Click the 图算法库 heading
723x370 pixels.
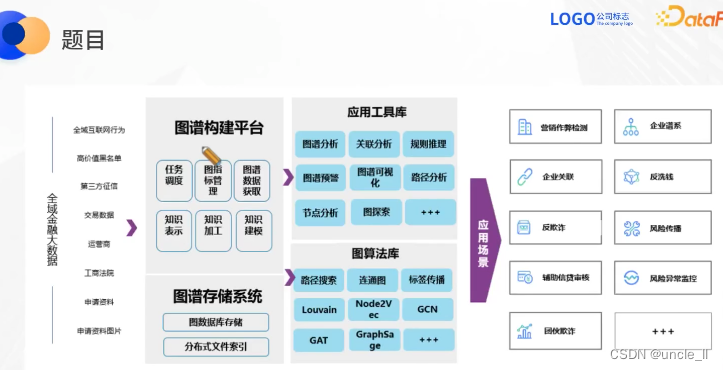[x=375, y=253]
